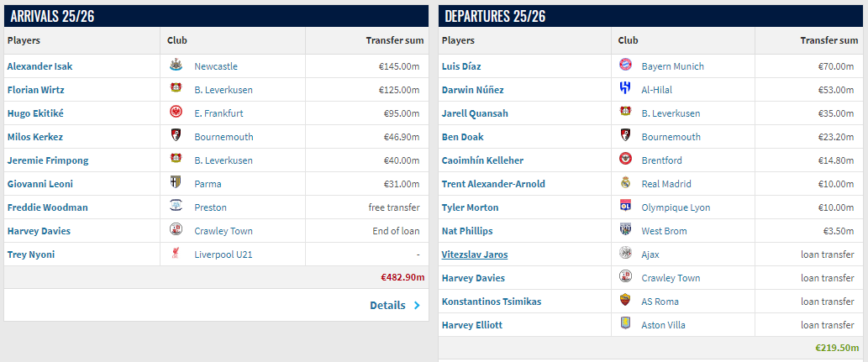Image resolution: width=868 pixels, height=362 pixels.
Task: Open Florian Wirtz player page
Action: pyautogui.click(x=35, y=90)
